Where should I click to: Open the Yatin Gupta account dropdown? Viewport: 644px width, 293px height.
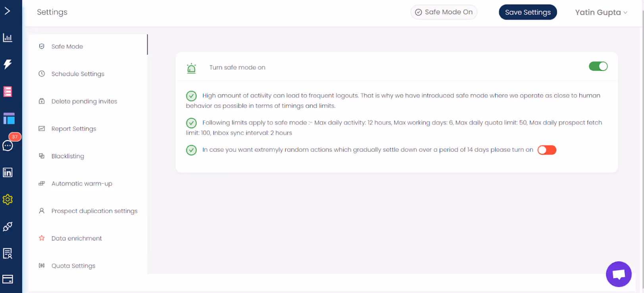coord(601,12)
